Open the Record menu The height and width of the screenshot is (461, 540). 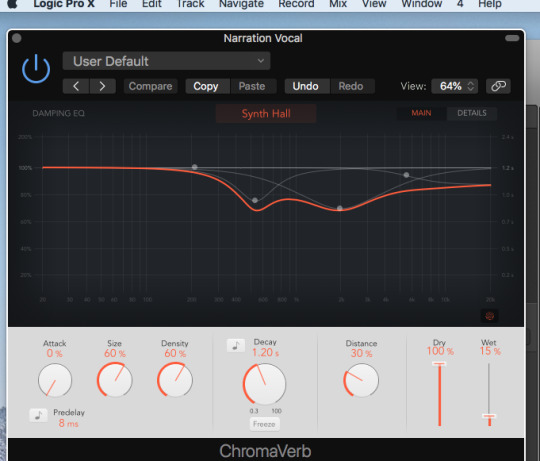(296, 4)
